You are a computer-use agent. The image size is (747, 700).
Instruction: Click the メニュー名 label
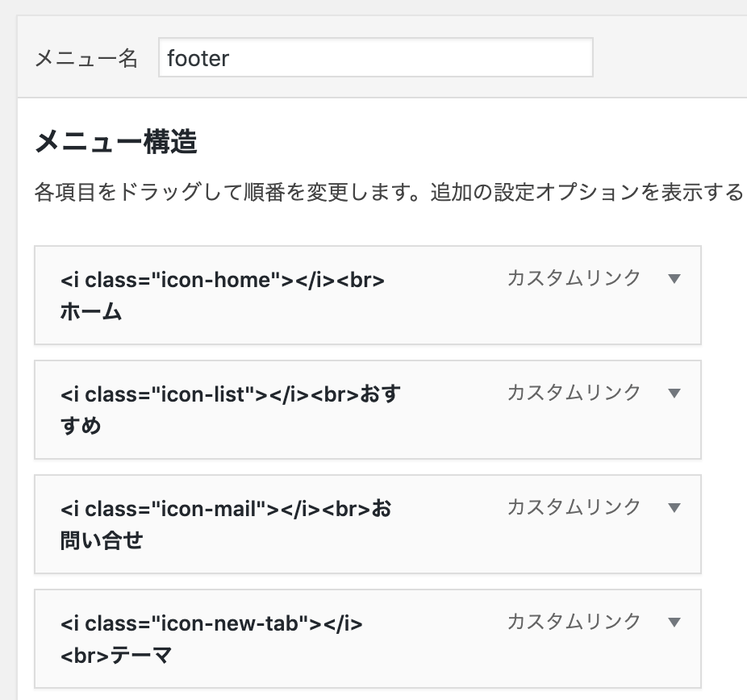86,59
